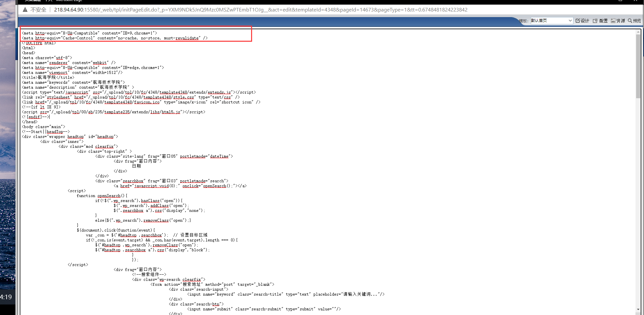Click the not secure warning icon

coord(25,10)
